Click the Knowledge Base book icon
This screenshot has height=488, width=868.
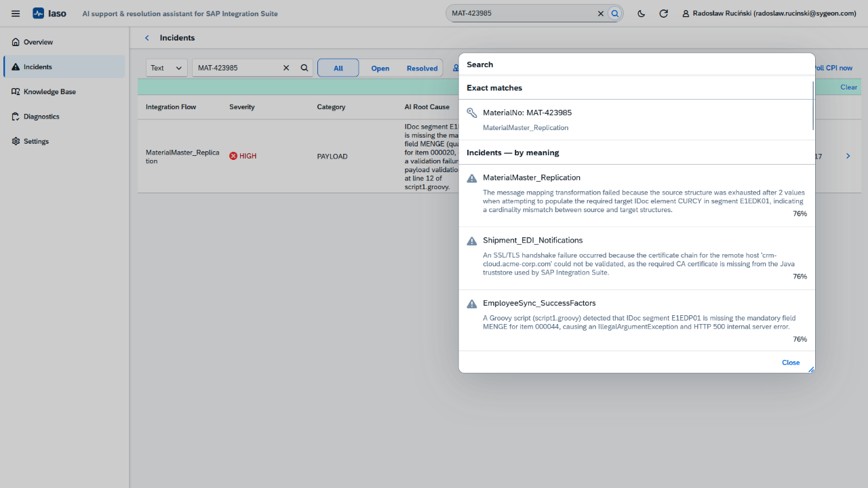(16, 91)
